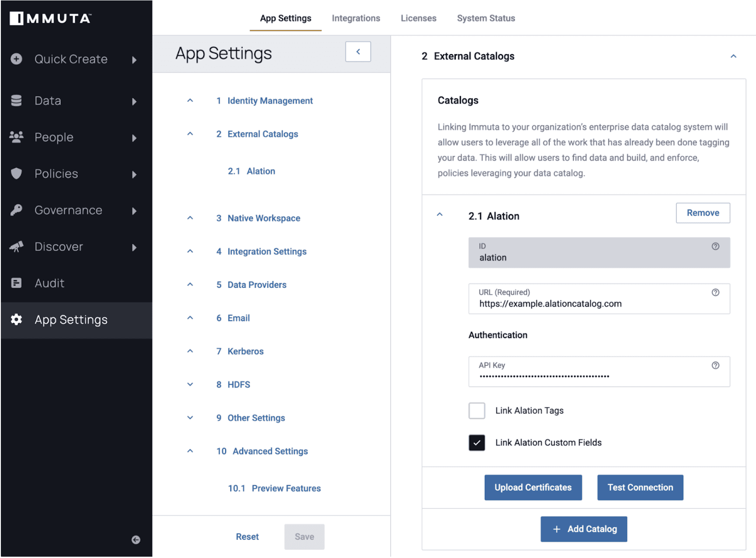
Task: Click the Governance key icon
Action: click(17, 210)
